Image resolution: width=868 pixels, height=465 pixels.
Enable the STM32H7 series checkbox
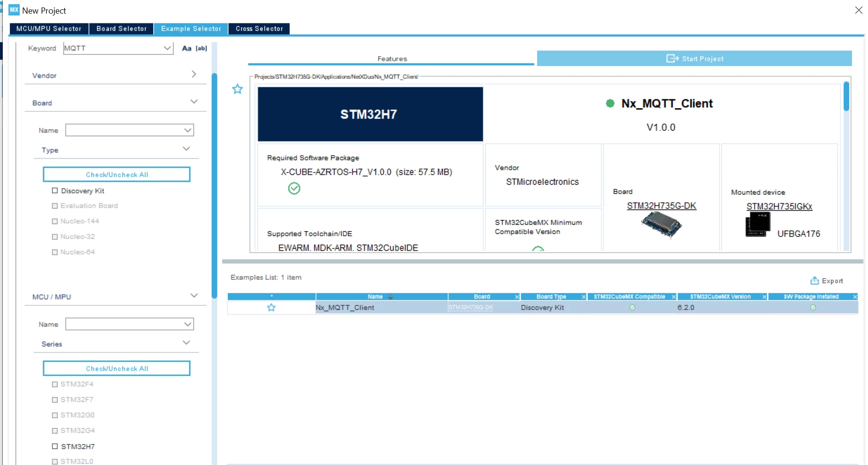[x=55, y=446]
